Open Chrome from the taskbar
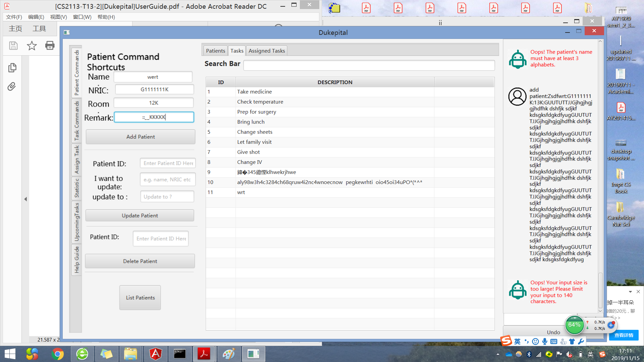This screenshot has width=644, height=362. point(57,354)
